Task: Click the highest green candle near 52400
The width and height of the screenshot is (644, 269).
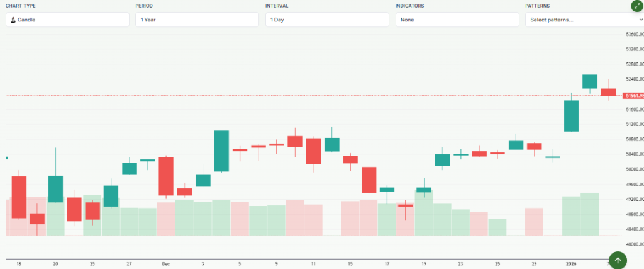Action: (x=589, y=81)
